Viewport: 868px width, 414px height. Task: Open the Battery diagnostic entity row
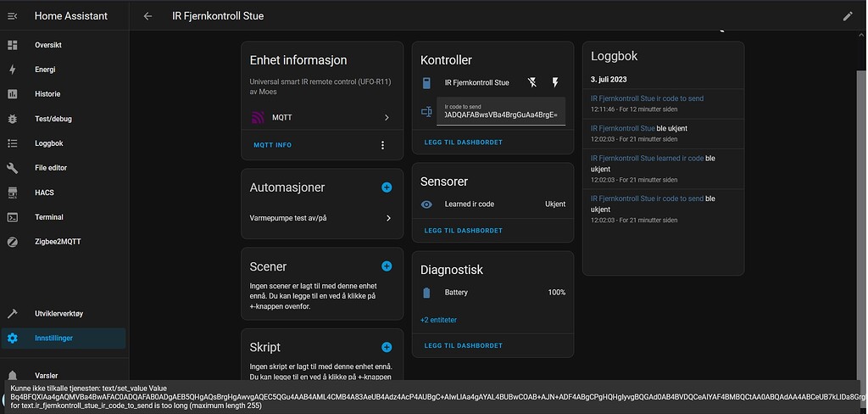(492, 293)
